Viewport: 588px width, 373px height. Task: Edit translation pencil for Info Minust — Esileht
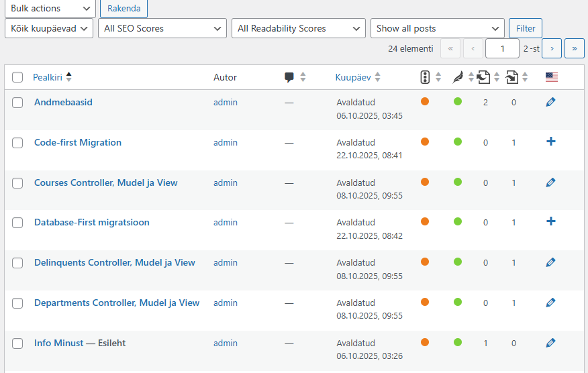[x=551, y=343]
